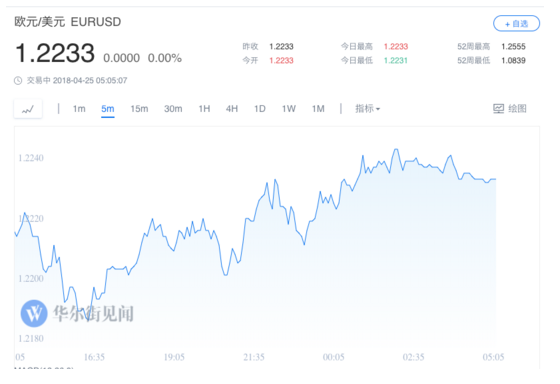560x384 pixels.
Task: Open the 指标 indicators dropdown
Action: click(368, 109)
